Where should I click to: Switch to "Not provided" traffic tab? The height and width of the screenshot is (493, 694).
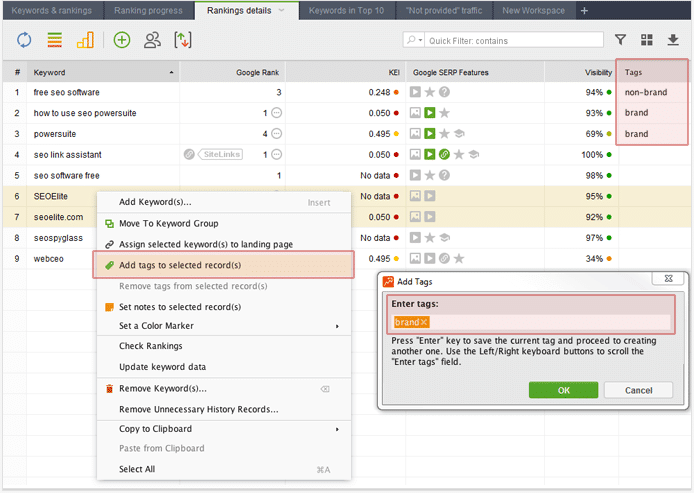[444, 11]
